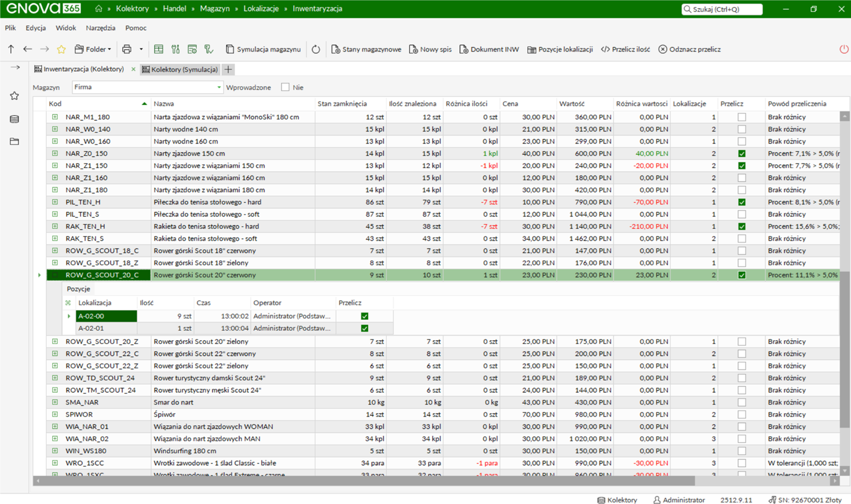Switch to the Kolektory (Symulacja) tab
Viewport: 851px width, 504px height.
(x=180, y=70)
